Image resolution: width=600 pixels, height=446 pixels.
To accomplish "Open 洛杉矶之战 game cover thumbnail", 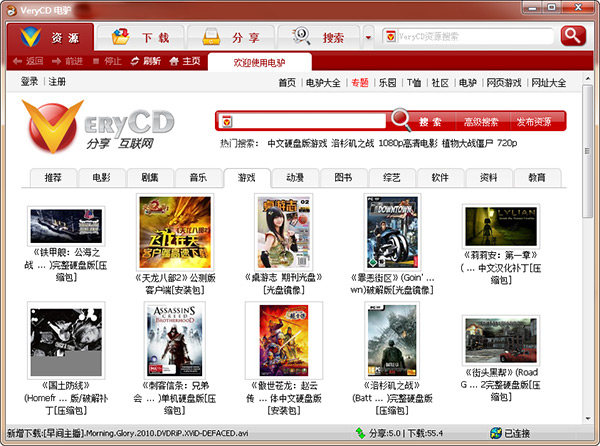I will click(392, 340).
